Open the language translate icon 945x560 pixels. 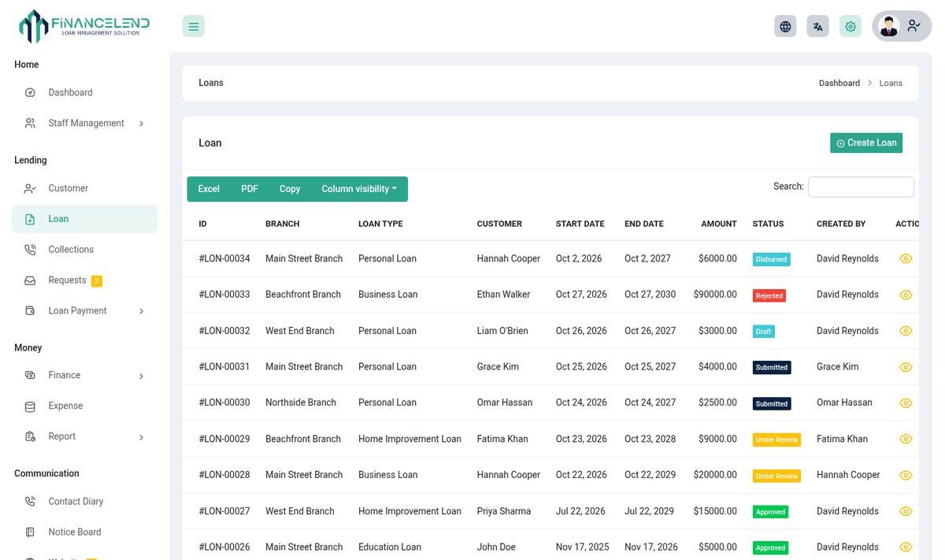click(817, 26)
